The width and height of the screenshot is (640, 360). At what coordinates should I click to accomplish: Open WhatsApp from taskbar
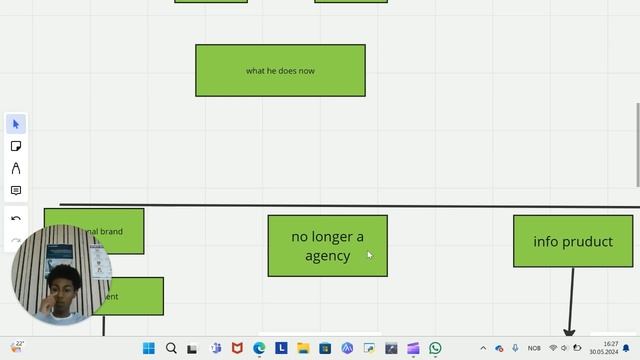435,348
